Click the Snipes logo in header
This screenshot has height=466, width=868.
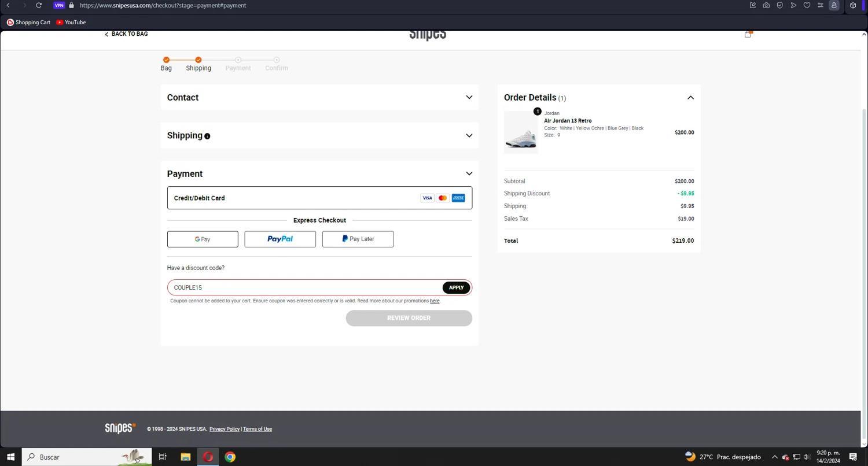pos(428,34)
